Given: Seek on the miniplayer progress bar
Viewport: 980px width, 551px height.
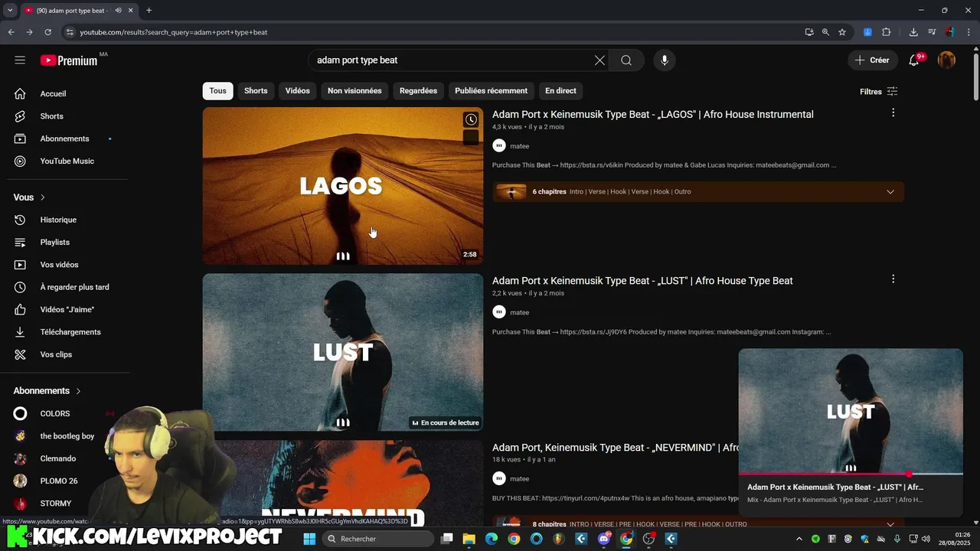Looking at the screenshot, I should [x=851, y=474].
